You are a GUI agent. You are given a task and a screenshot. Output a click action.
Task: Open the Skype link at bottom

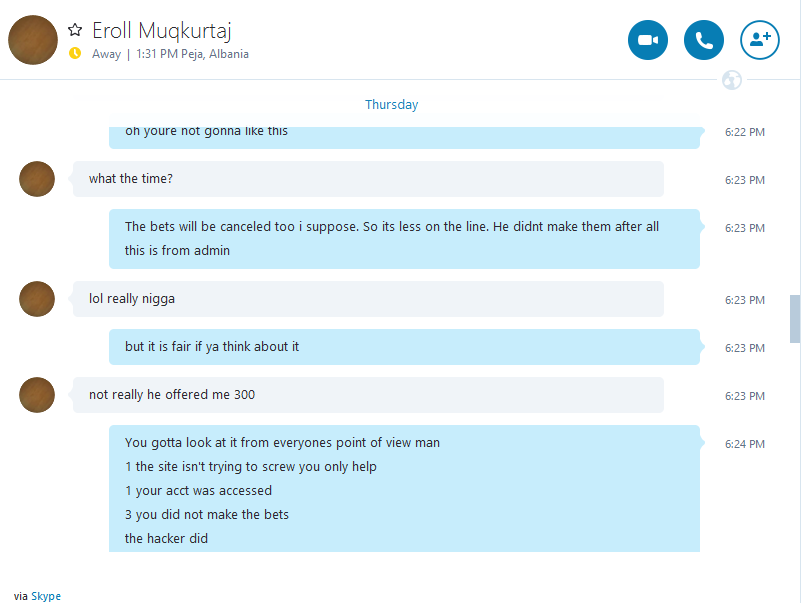pos(46,596)
